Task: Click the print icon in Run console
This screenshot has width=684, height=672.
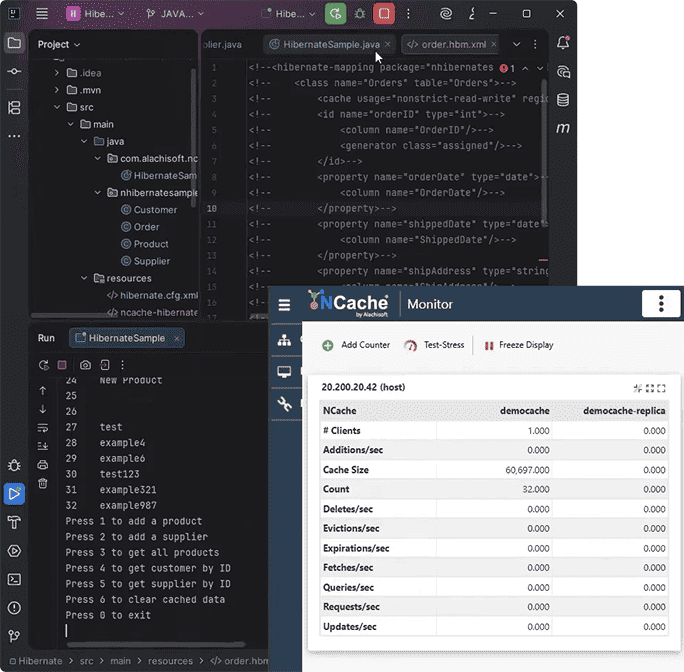Action: click(42, 465)
